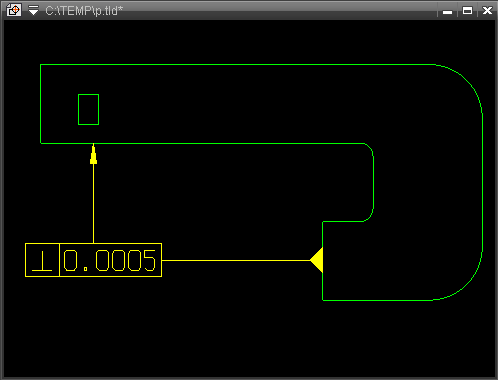Select the perpendicularity symbol in the tolerance frame
The image size is (498, 380).
(42, 260)
